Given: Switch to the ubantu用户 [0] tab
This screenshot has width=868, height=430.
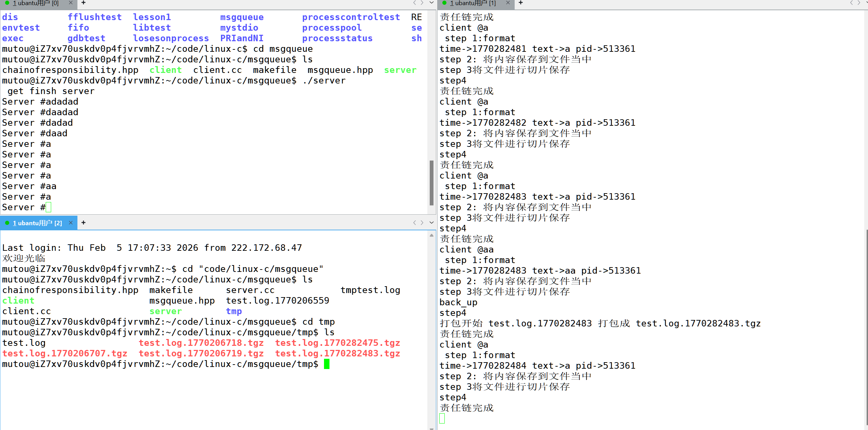Looking at the screenshot, I should (x=35, y=3).
